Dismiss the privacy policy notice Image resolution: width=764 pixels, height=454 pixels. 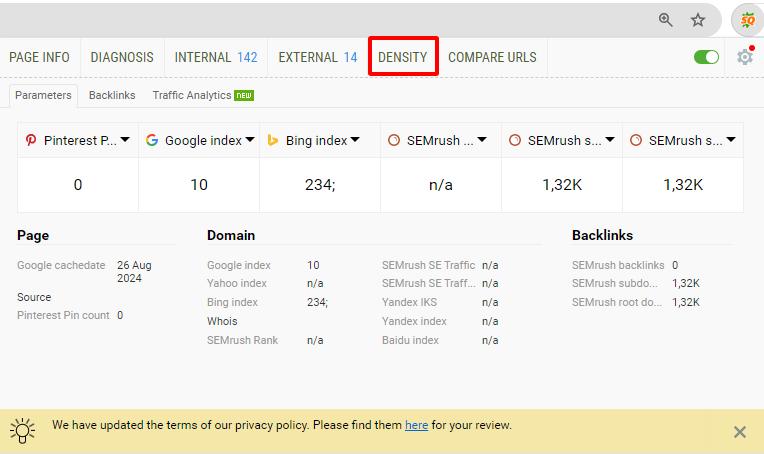click(x=739, y=432)
